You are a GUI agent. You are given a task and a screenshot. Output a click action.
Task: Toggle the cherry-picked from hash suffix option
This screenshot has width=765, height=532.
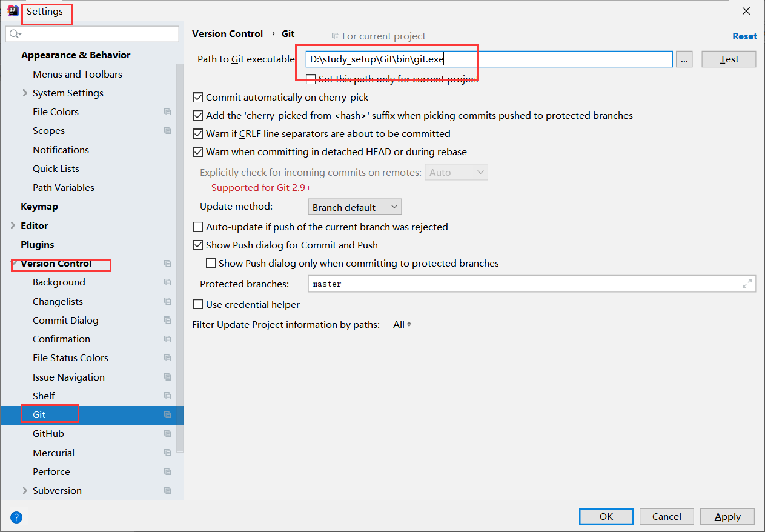coord(197,115)
